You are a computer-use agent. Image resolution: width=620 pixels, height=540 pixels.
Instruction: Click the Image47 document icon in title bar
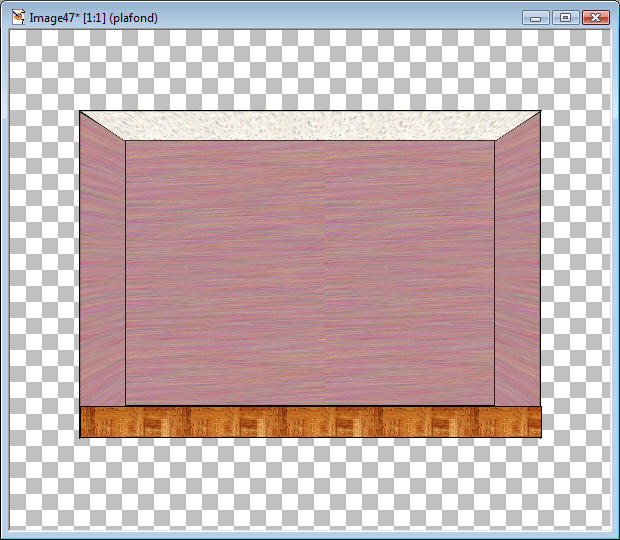18,17
